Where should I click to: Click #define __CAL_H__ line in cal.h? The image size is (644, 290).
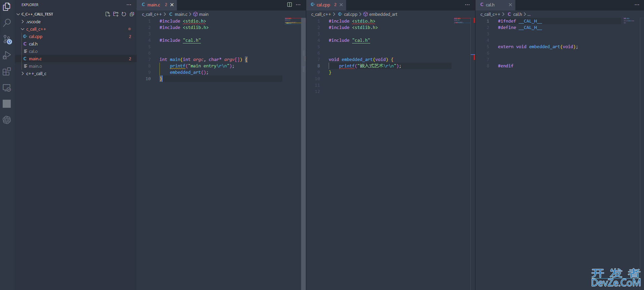[x=520, y=27]
